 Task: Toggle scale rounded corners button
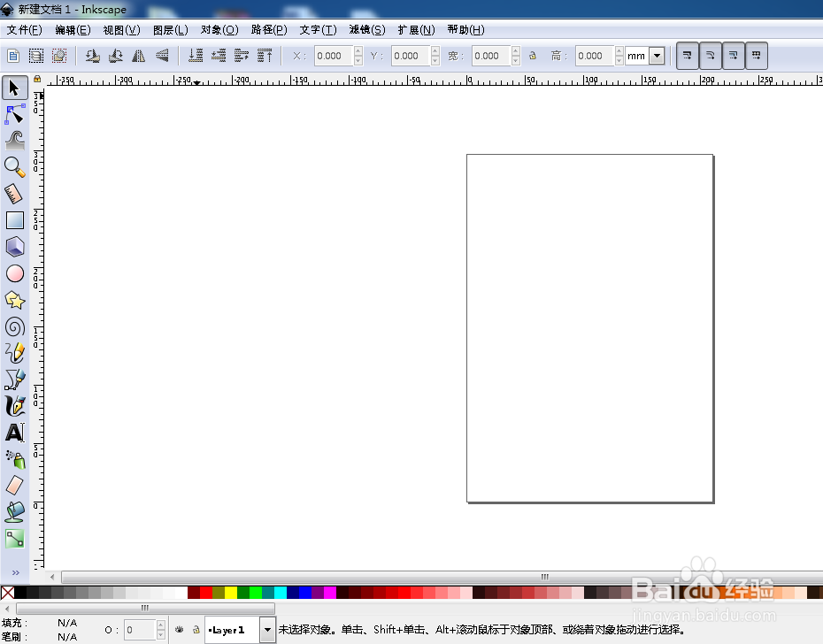point(710,56)
